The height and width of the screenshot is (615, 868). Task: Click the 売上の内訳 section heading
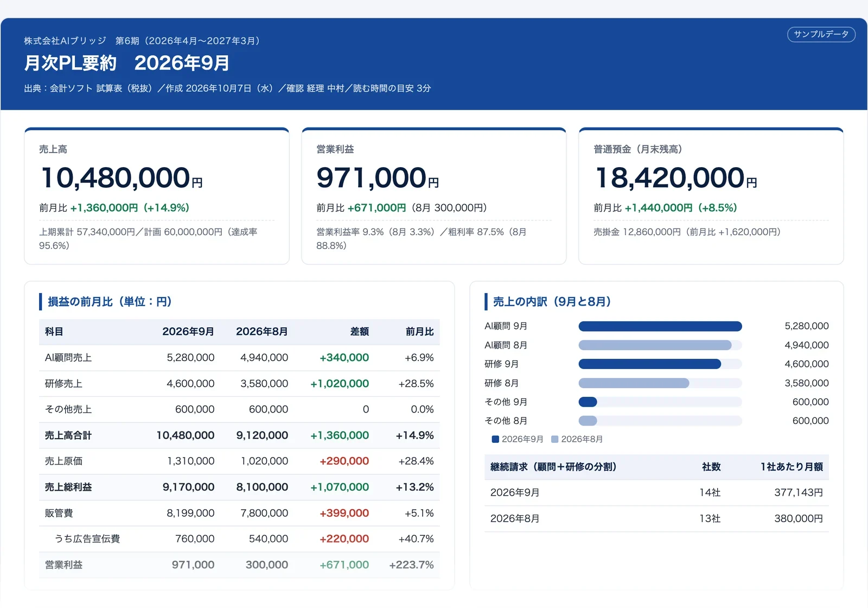tap(552, 302)
